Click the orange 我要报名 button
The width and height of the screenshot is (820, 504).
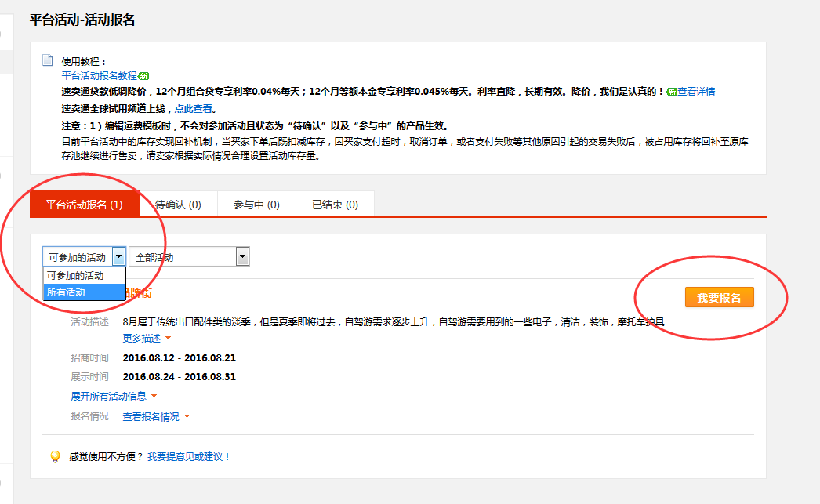click(x=719, y=298)
